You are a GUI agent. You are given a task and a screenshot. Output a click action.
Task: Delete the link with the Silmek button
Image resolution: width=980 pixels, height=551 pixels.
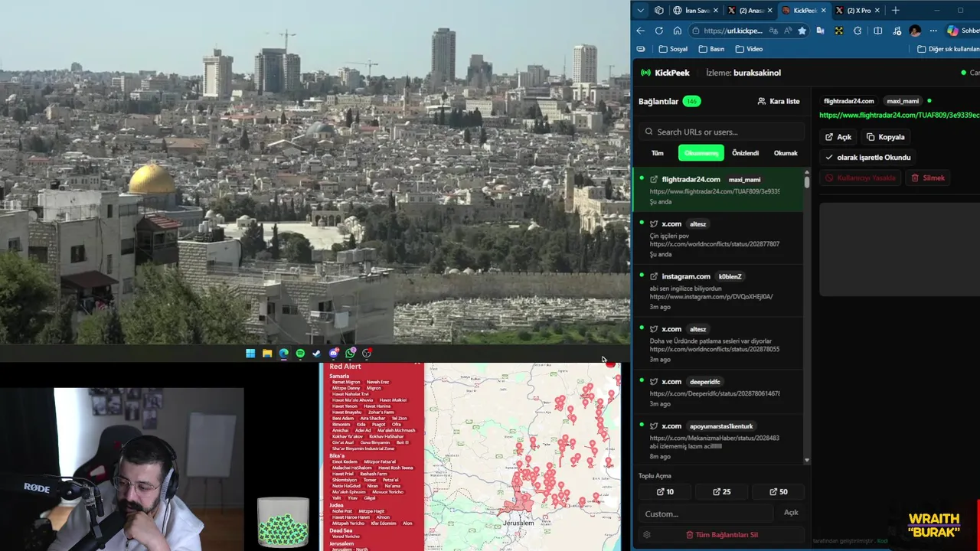(928, 178)
